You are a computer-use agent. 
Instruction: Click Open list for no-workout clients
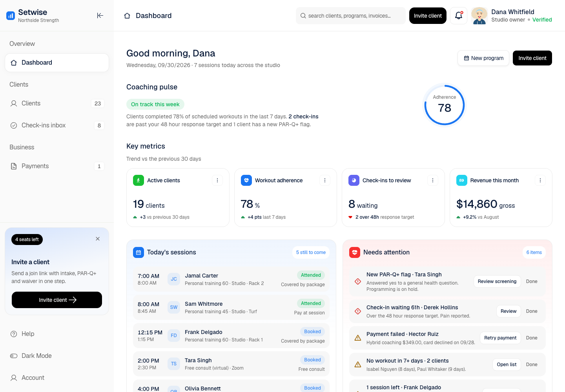click(507, 365)
